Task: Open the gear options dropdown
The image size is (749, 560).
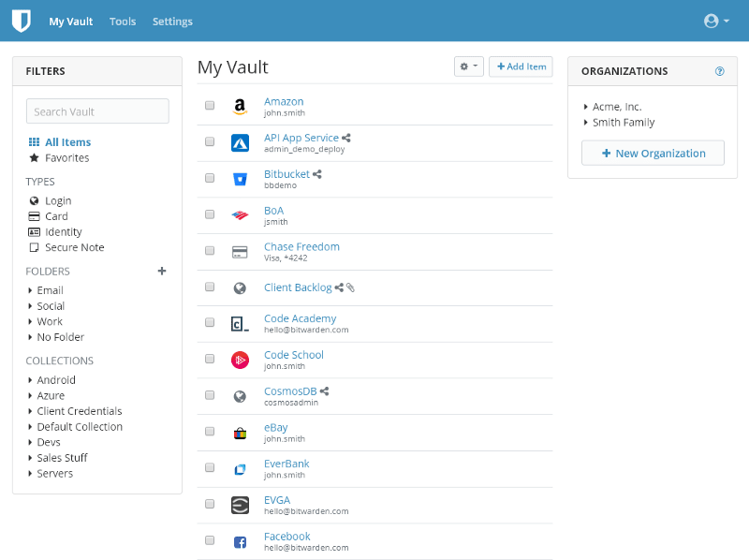Action: 469,66
